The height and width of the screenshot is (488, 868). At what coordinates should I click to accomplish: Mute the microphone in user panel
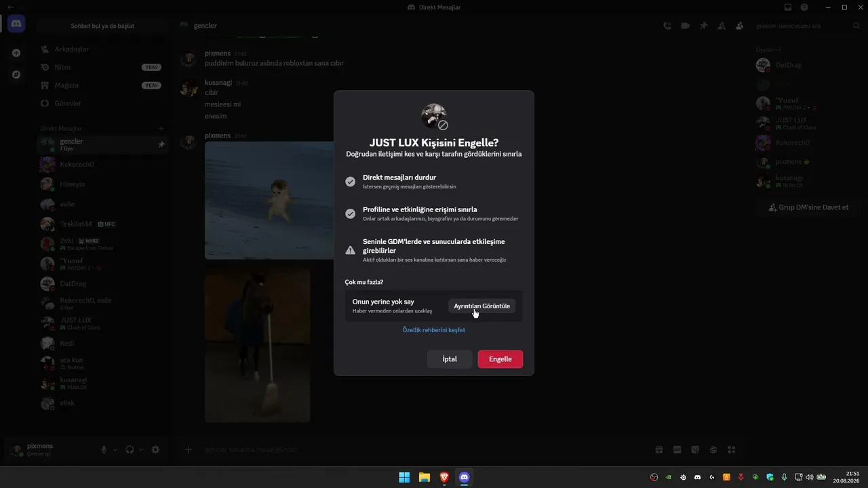tap(104, 449)
